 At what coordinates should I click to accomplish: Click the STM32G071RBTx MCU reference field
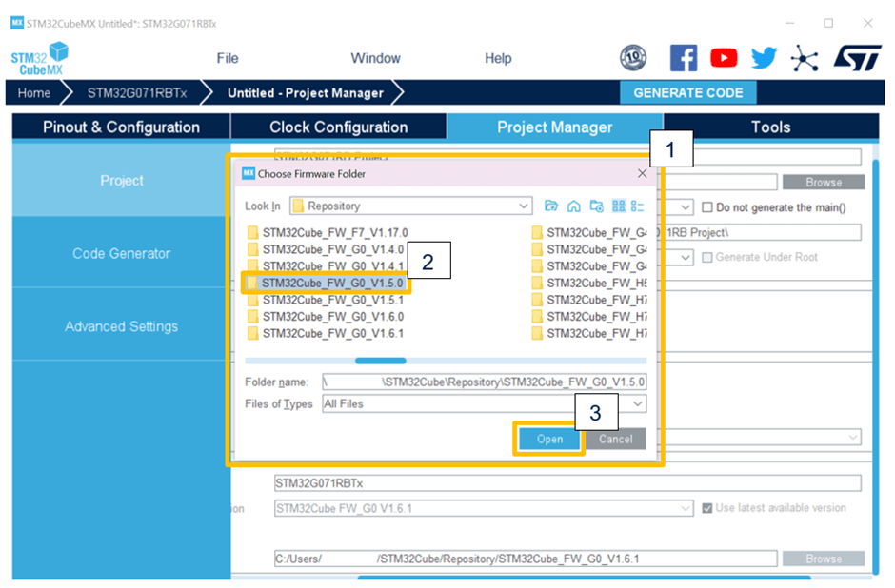pyautogui.click(x=567, y=483)
